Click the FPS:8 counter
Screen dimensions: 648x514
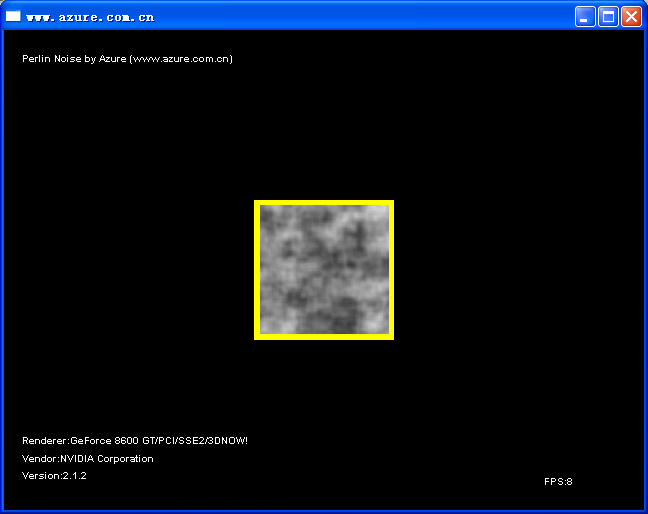click(558, 481)
